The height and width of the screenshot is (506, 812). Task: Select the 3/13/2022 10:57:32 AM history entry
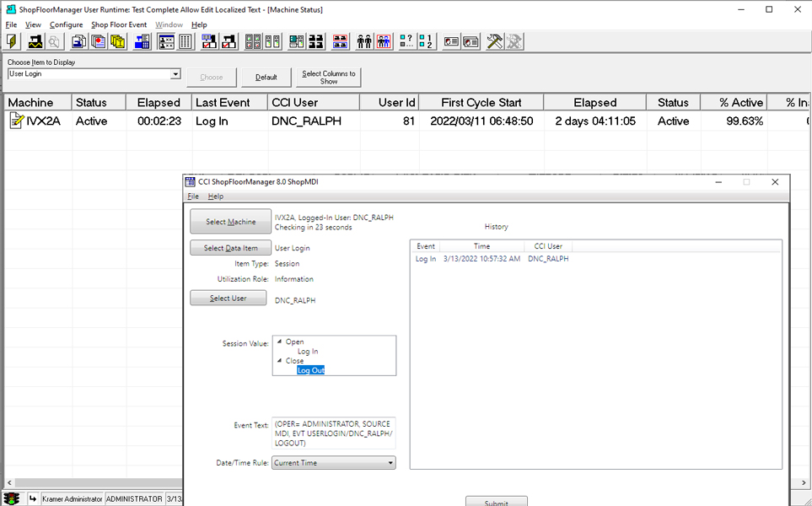[x=481, y=259]
